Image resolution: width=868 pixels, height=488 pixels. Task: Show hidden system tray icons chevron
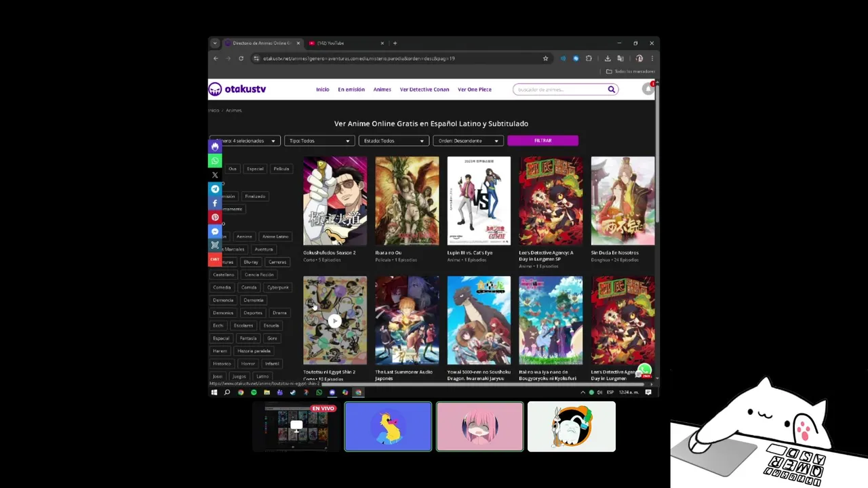coord(583,392)
